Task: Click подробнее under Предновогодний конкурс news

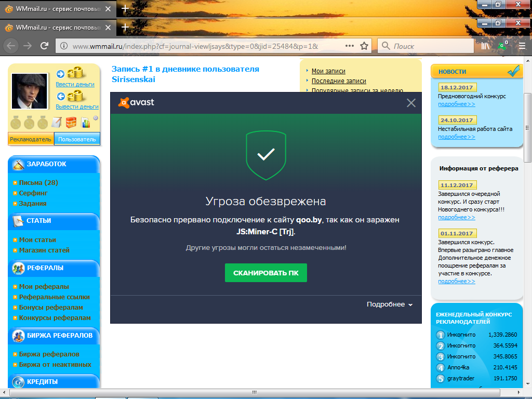Action: coord(456,104)
